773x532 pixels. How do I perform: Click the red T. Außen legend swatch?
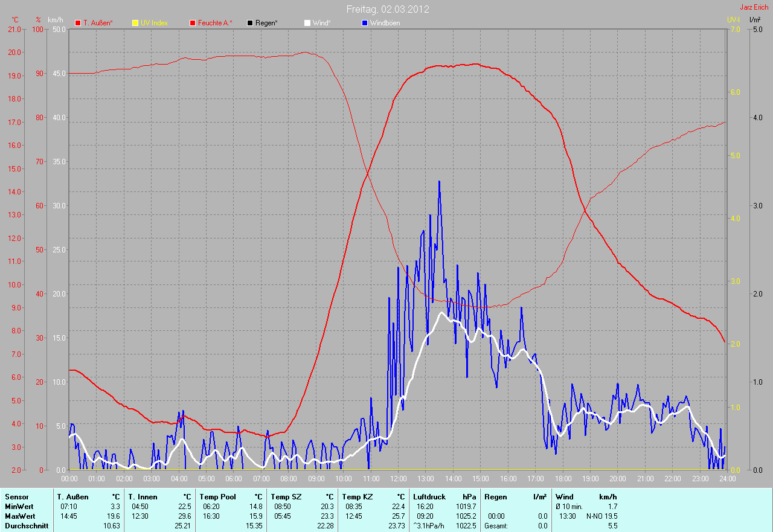[x=78, y=23]
